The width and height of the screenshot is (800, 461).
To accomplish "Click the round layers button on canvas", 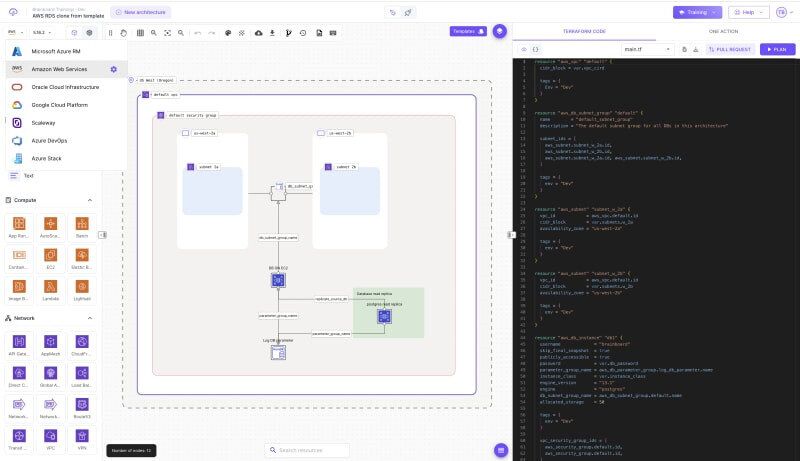I will click(x=499, y=31).
